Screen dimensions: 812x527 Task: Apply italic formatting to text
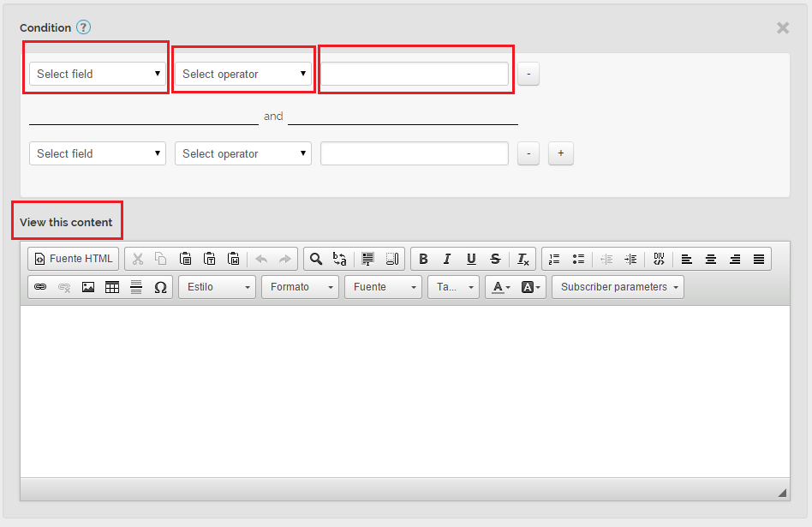coord(446,259)
